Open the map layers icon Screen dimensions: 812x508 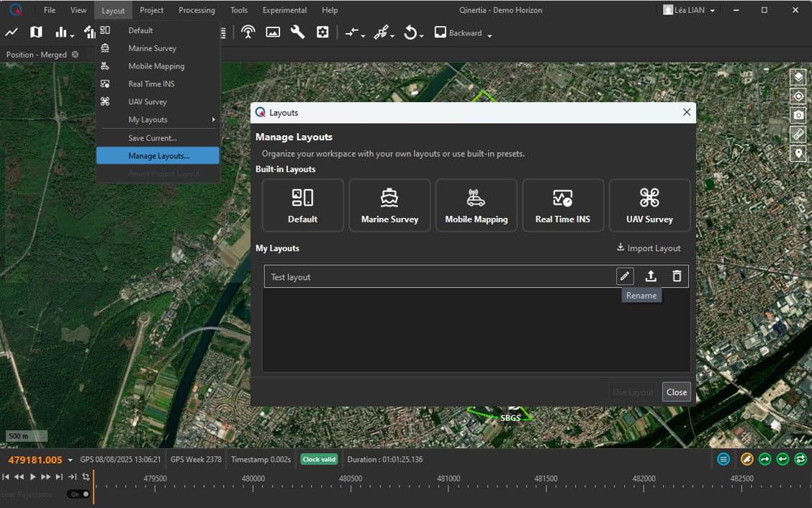coord(798,77)
